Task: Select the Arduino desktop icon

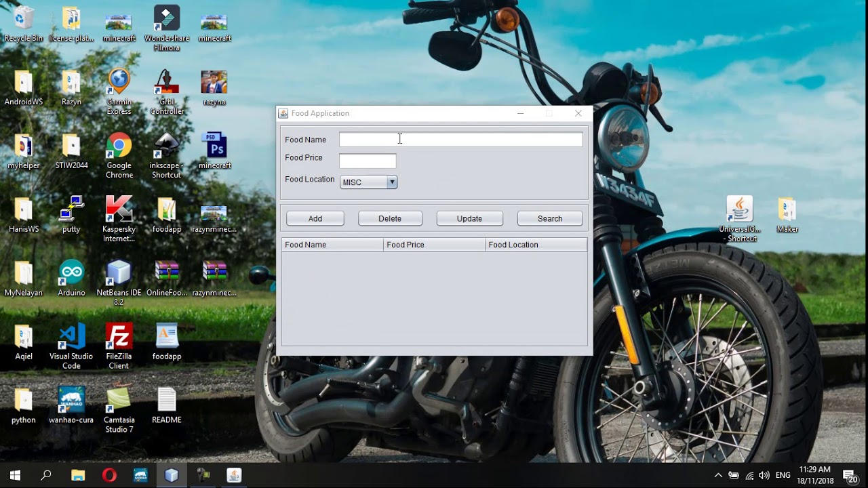Action: click(x=71, y=279)
